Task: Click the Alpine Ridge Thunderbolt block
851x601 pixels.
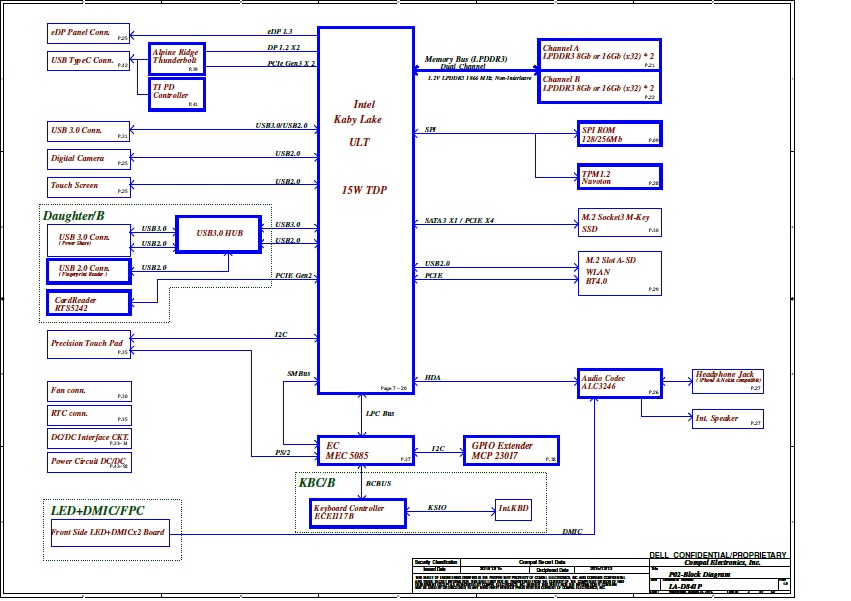Action: pyautogui.click(x=177, y=59)
